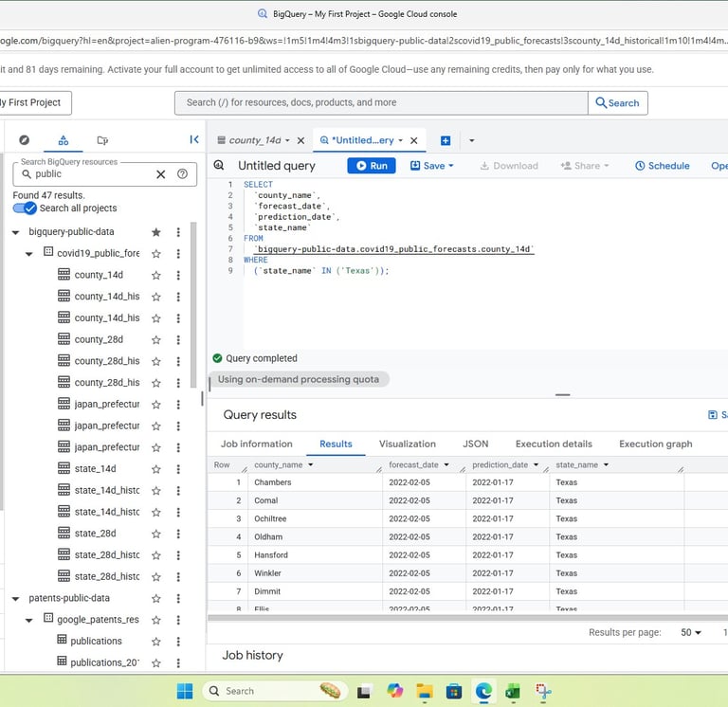
Task: Collapse the google_patents_research dataset
Action: point(28,620)
